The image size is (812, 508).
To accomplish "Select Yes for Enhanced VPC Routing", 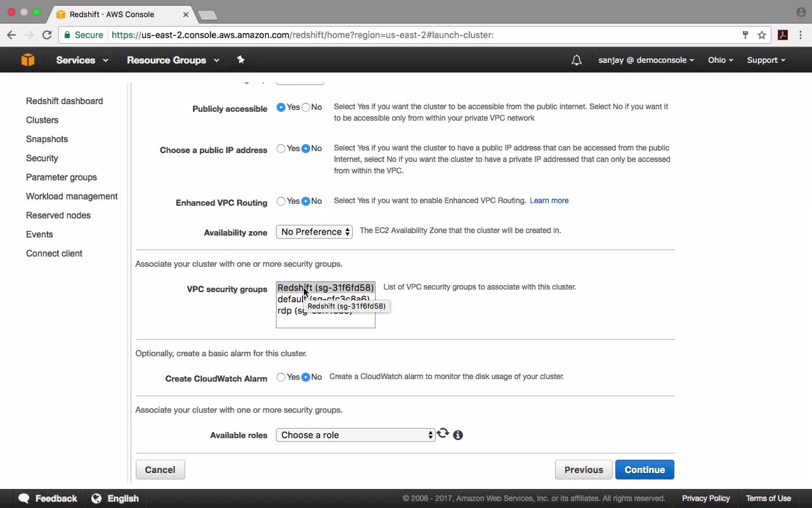I will pyautogui.click(x=281, y=201).
